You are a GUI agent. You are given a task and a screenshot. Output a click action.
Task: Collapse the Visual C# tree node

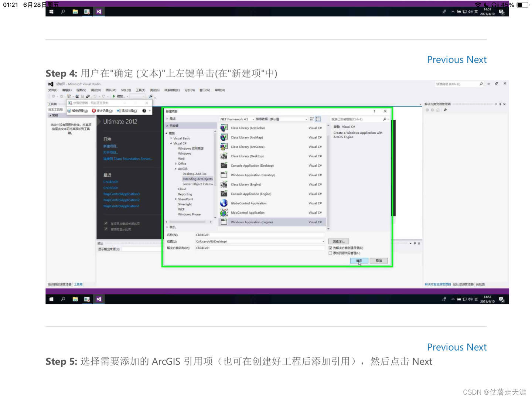[x=171, y=143]
